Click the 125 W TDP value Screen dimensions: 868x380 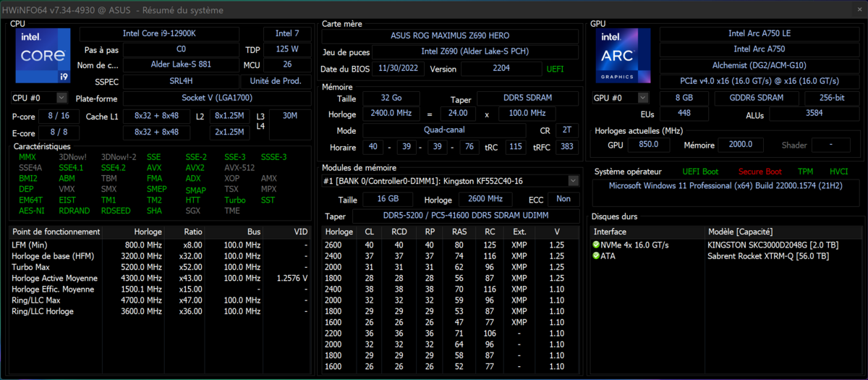[x=288, y=49]
